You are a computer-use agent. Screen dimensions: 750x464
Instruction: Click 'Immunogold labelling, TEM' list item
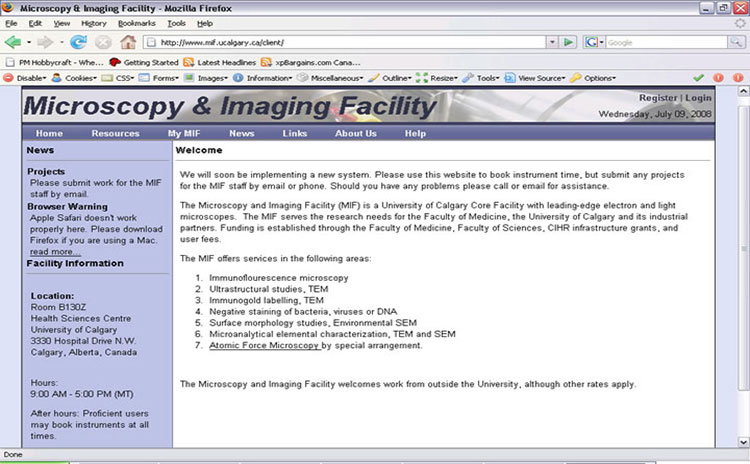click(x=266, y=300)
